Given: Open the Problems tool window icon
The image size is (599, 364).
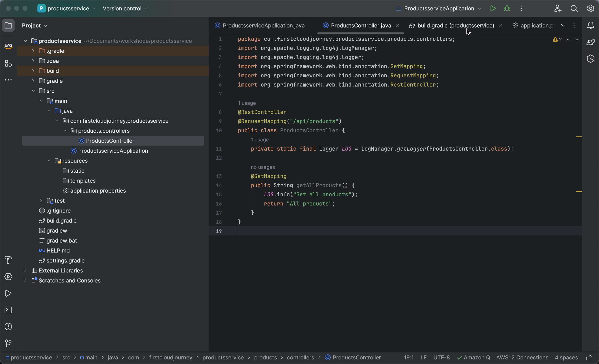Looking at the screenshot, I should (8, 326).
